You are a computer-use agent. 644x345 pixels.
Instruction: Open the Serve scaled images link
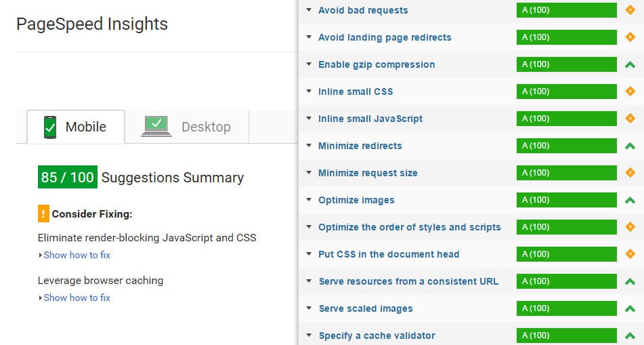point(366,308)
